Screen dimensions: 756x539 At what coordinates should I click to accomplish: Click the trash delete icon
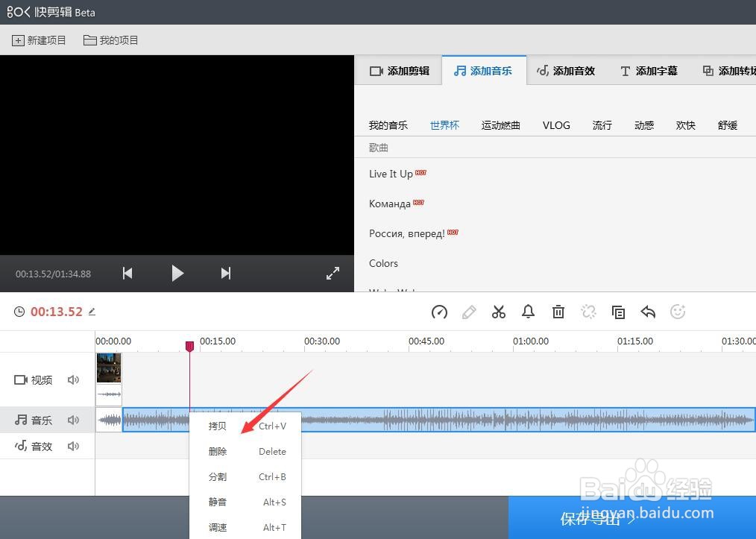click(558, 312)
